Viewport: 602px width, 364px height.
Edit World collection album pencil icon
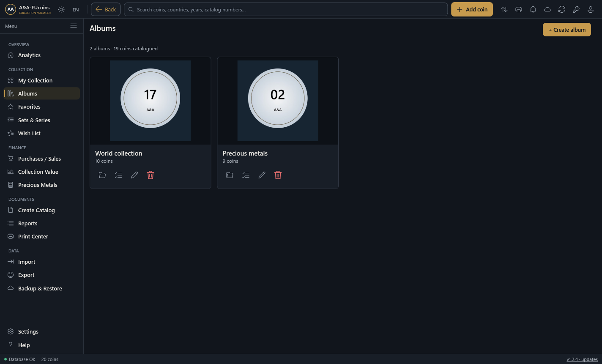[x=134, y=175]
